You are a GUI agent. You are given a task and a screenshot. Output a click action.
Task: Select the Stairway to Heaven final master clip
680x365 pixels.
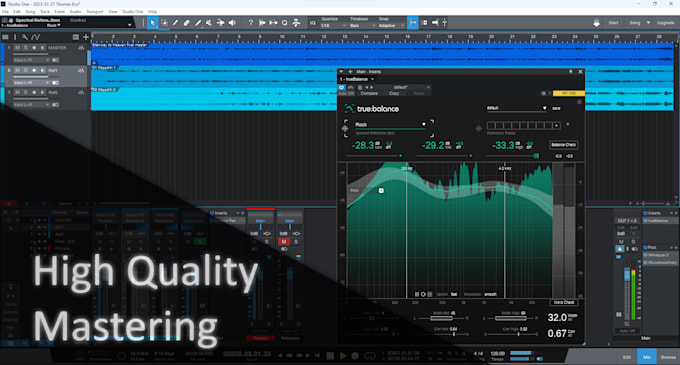(382, 54)
